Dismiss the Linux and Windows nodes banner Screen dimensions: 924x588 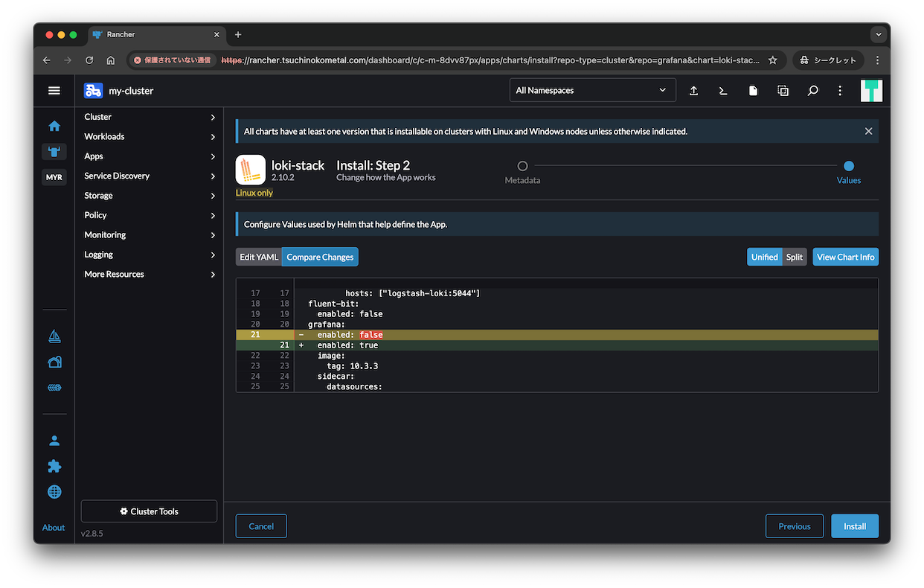(868, 131)
